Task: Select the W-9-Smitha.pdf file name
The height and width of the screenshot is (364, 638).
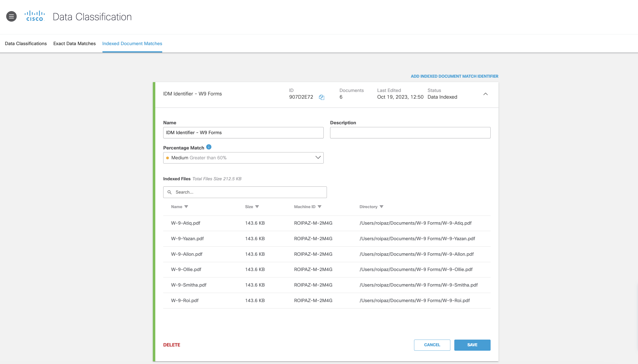Action: (x=189, y=285)
